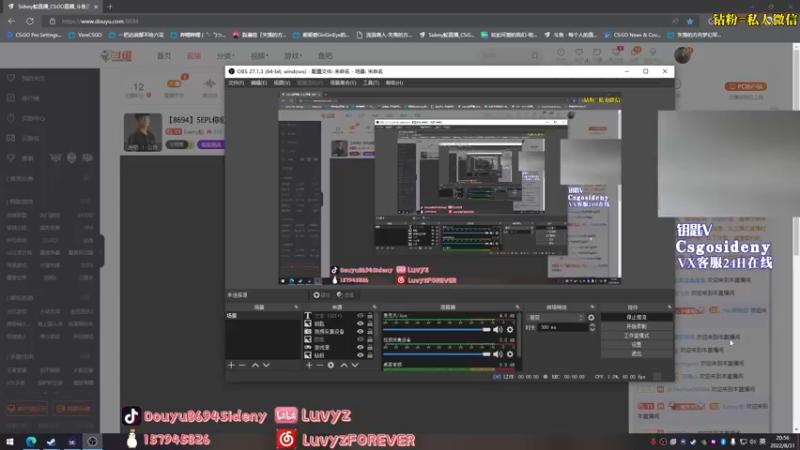The image size is (800, 450).
Task: Bookmark page with the star icon in address bar
Action: (690, 21)
